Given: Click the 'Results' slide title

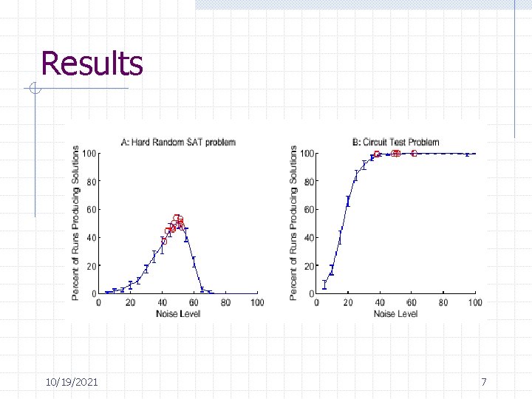Looking at the screenshot, I should 92,63.
